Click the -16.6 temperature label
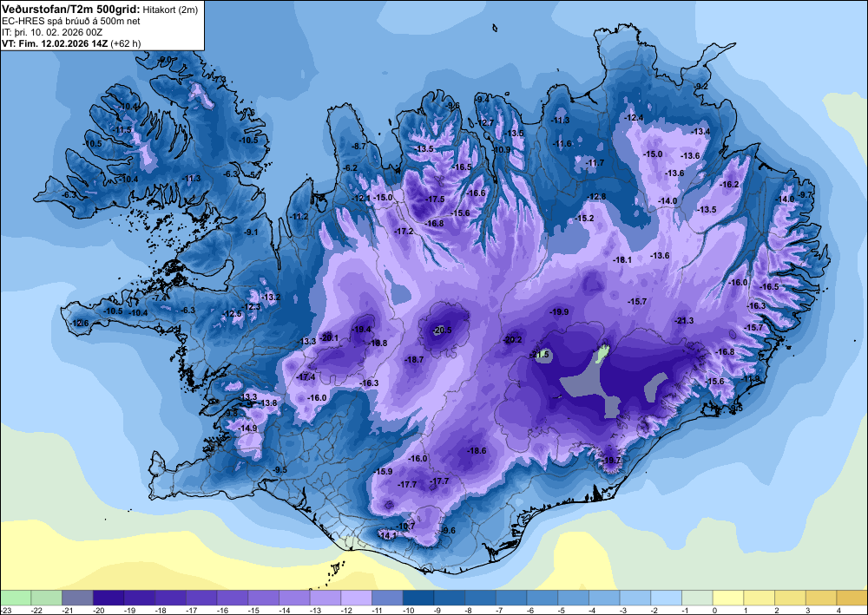Image resolution: width=868 pixels, height=615 pixels. (476, 193)
